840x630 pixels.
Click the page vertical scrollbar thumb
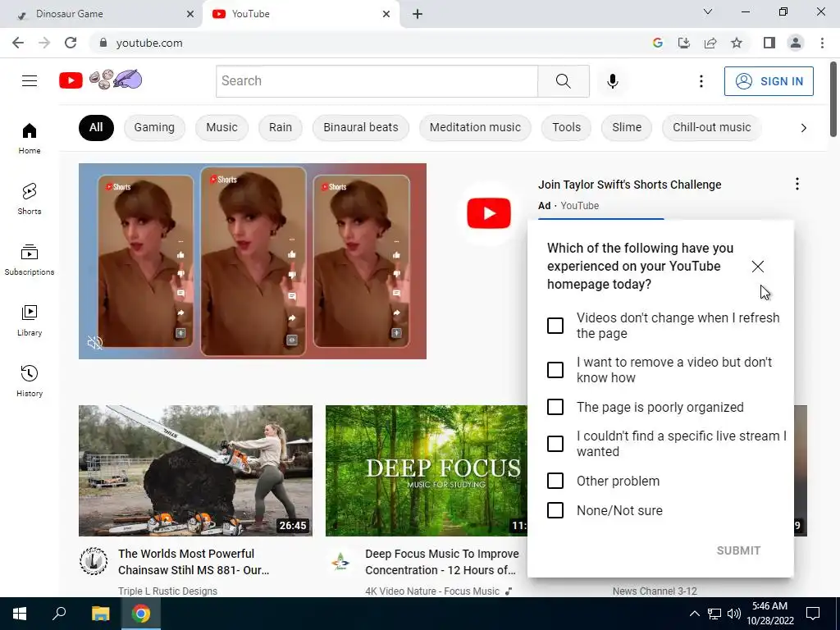click(833, 99)
